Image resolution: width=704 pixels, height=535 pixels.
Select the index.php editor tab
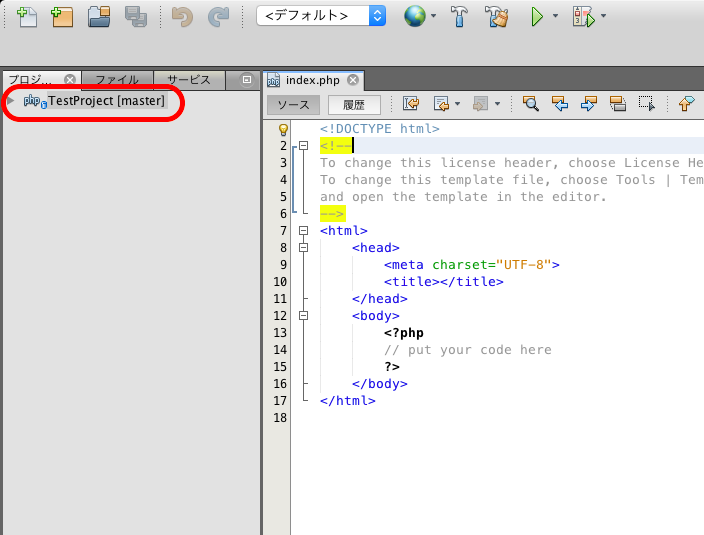[312, 80]
